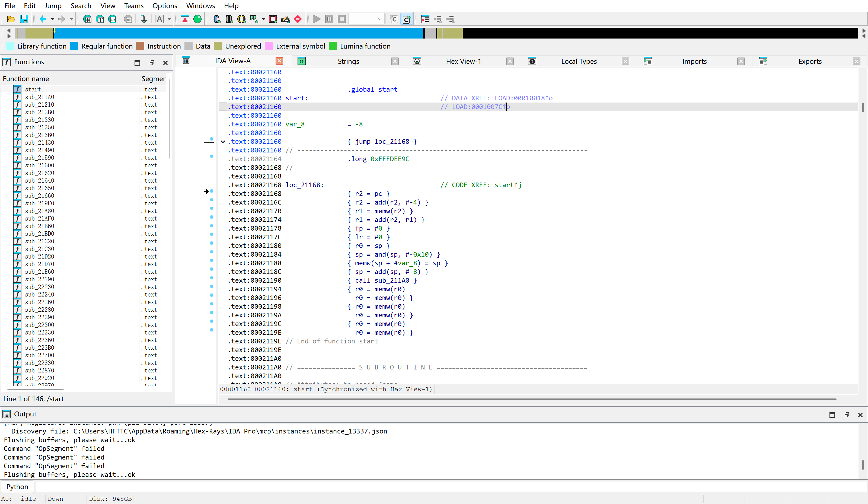Collapse the start jump block with chevron

tap(223, 142)
